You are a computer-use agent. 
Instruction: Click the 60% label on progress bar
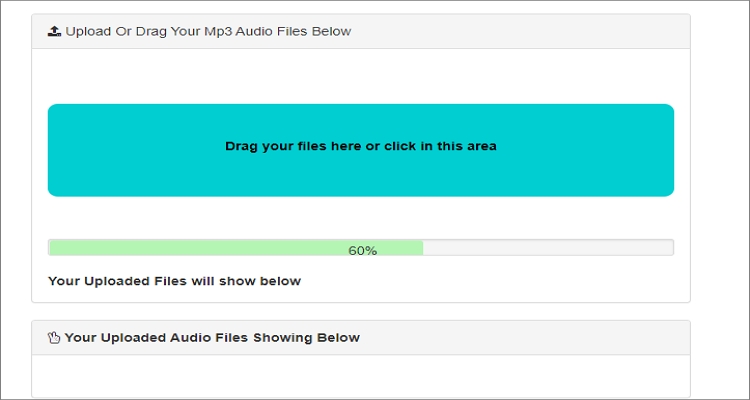363,250
